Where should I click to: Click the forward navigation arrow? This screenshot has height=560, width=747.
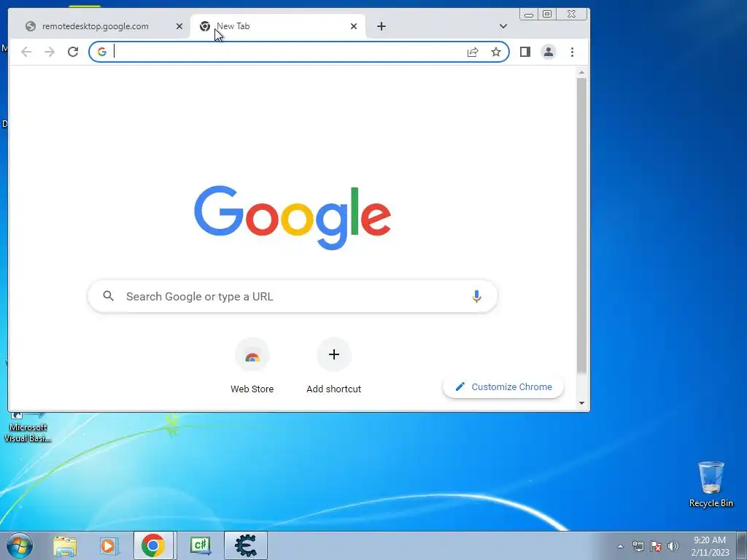pos(50,52)
